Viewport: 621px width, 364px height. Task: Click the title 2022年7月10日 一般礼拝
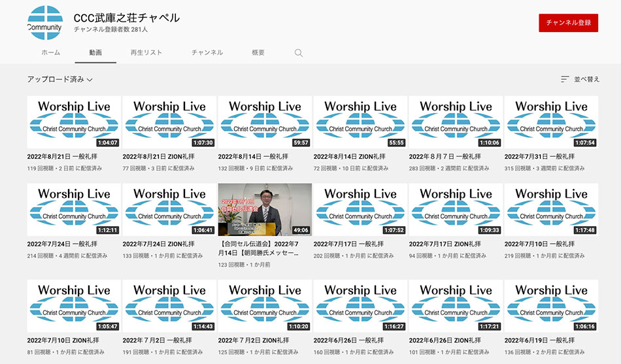click(x=539, y=244)
